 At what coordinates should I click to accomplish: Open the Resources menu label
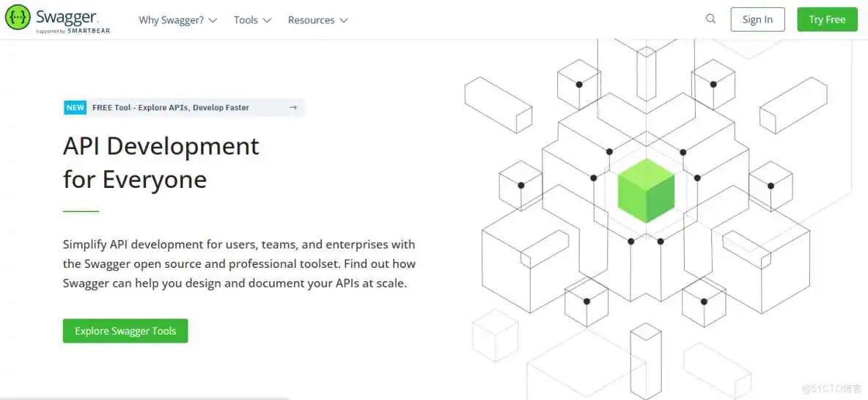coord(311,20)
